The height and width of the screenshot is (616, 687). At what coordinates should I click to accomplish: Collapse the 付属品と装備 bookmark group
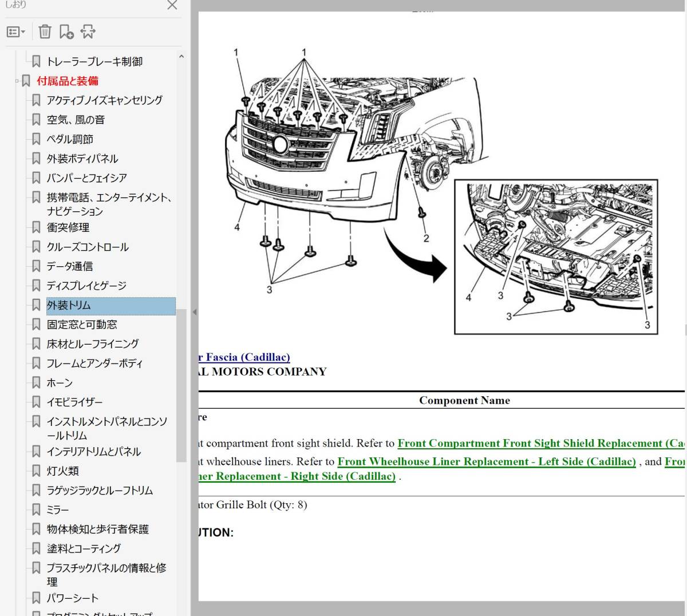[x=17, y=81]
